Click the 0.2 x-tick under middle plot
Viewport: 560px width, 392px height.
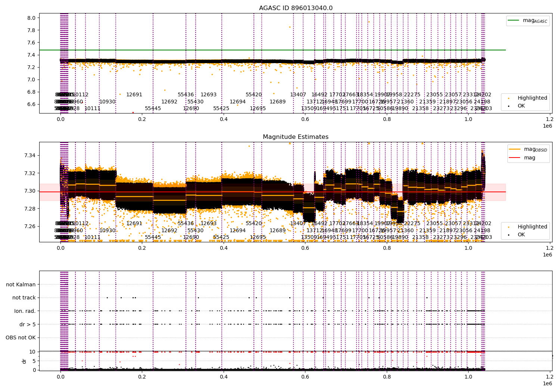click(142, 248)
